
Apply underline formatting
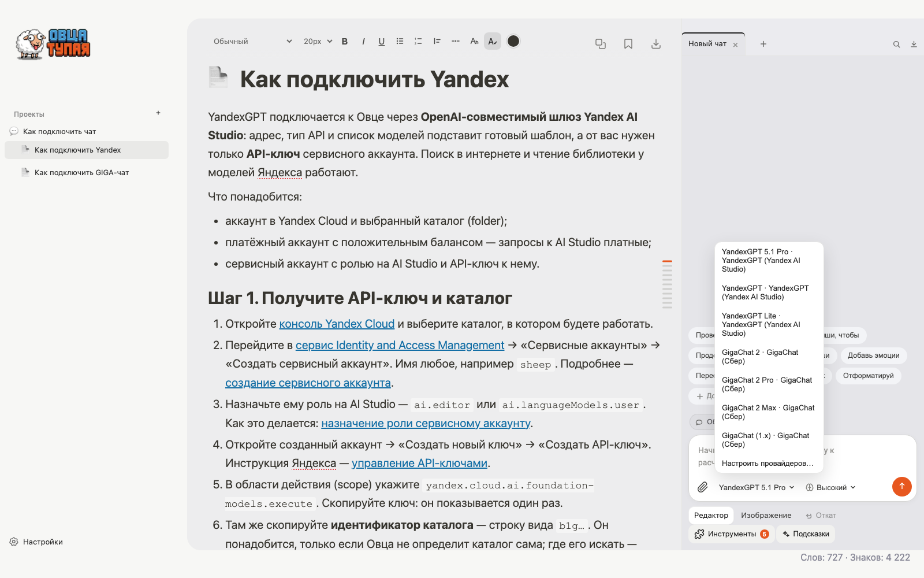382,42
